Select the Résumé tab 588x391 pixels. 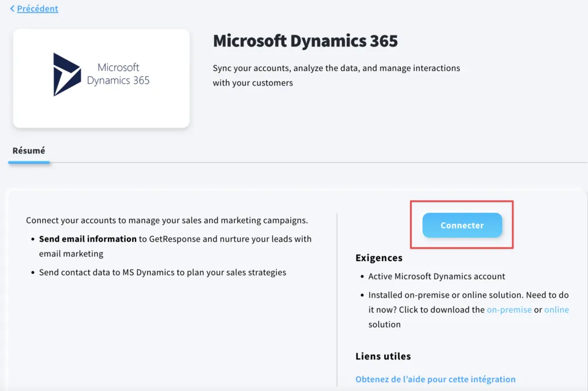point(29,150)
